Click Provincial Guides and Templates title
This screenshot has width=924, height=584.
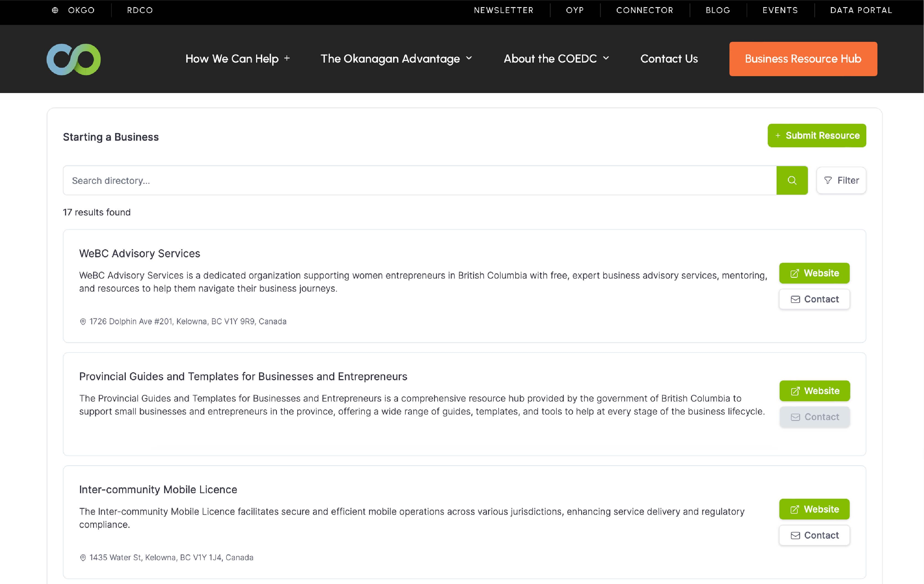[243, 377]
